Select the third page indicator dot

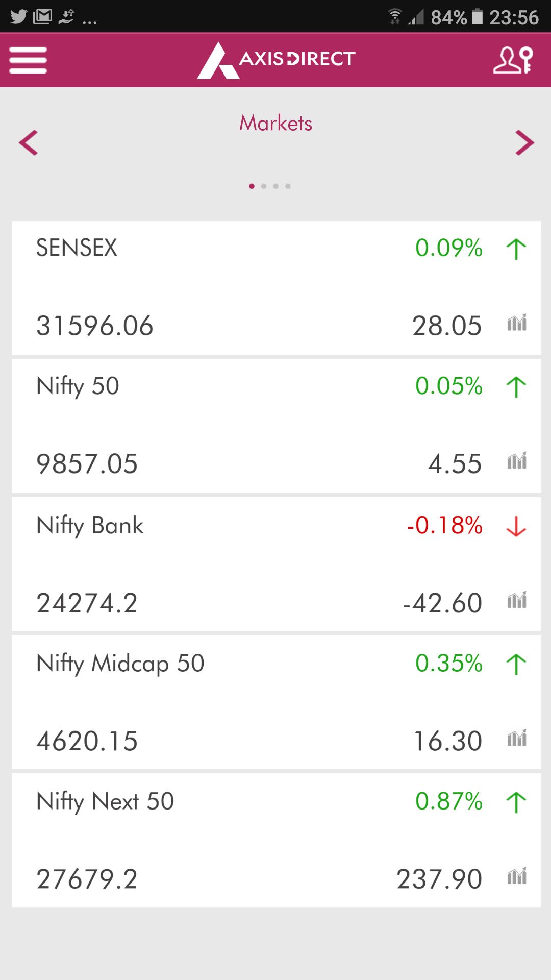pos(276,186)
